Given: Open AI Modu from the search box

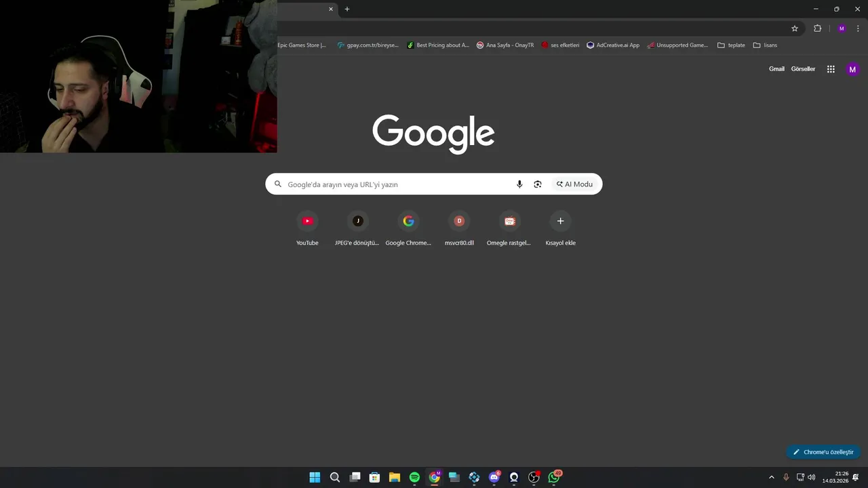Looking at the screenshot, I should pos(575,184).
